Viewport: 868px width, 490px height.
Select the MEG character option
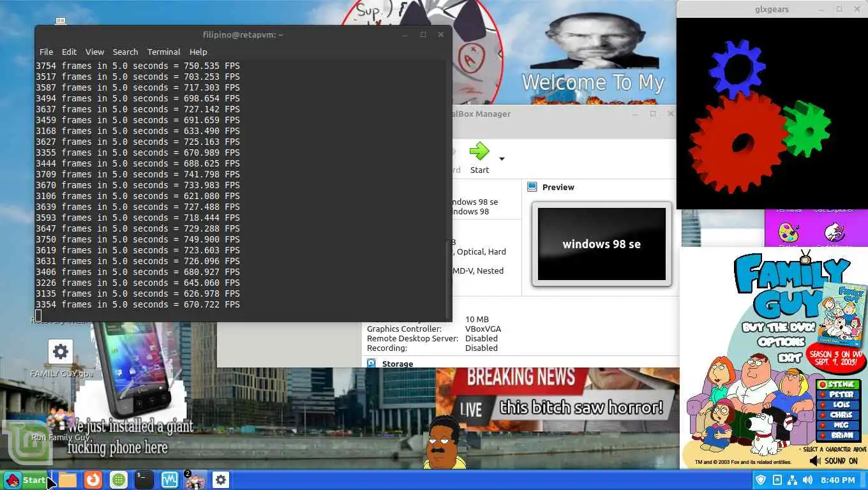pos(839,426)
